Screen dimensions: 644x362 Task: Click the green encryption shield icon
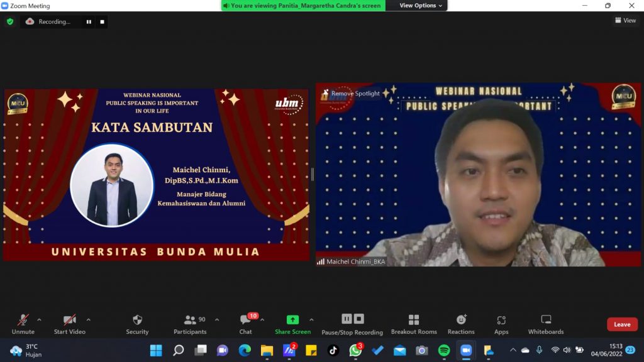(10, 21)
